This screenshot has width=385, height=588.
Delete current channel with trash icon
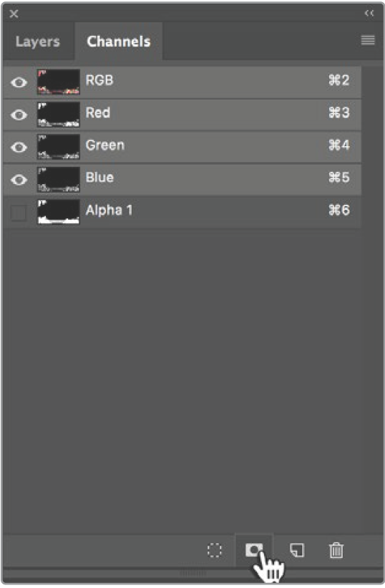click(x=336, y=550)
